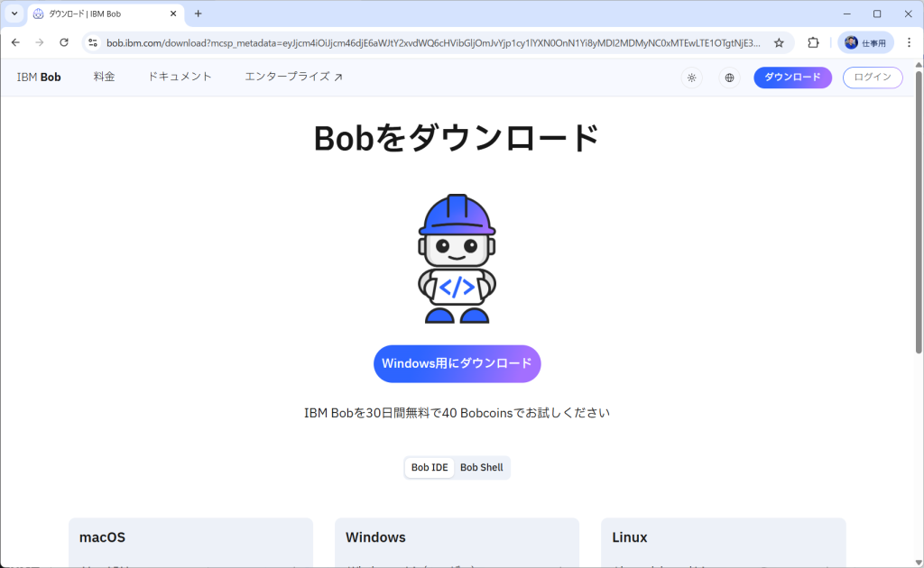Click the Bob robot mascot image

(x=457, y=258)
